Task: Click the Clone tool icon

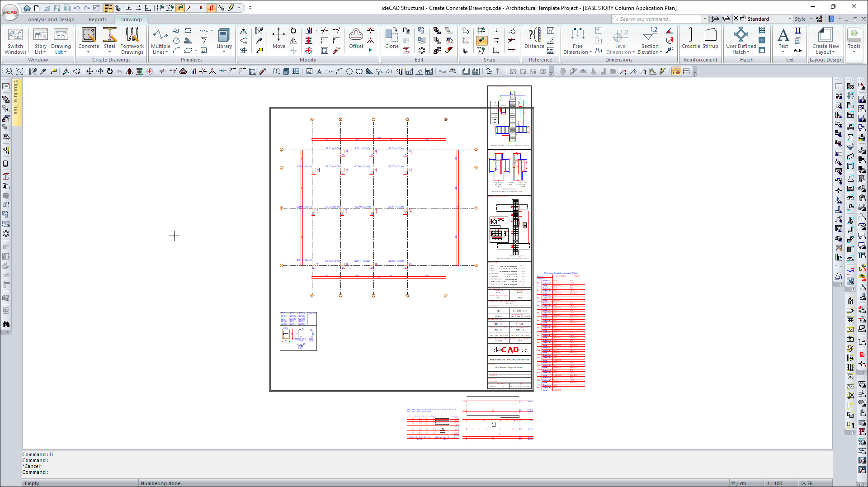Action: [392, 38]
